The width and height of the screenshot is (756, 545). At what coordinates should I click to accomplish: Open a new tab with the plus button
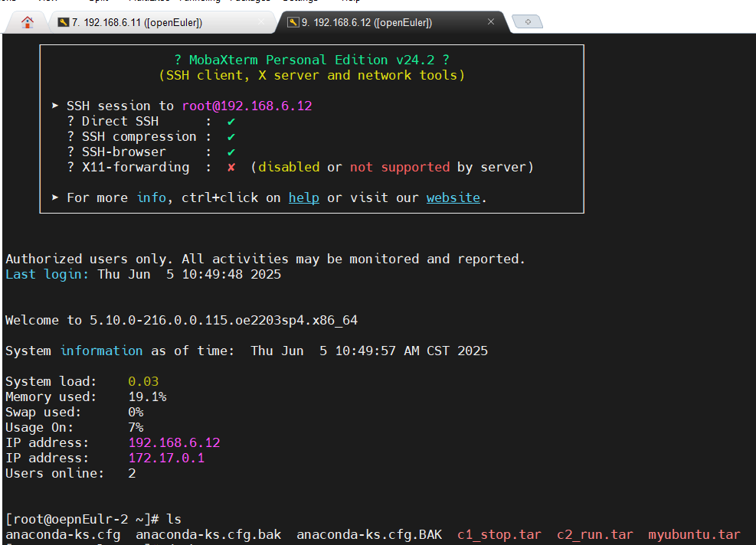[528, 21]
